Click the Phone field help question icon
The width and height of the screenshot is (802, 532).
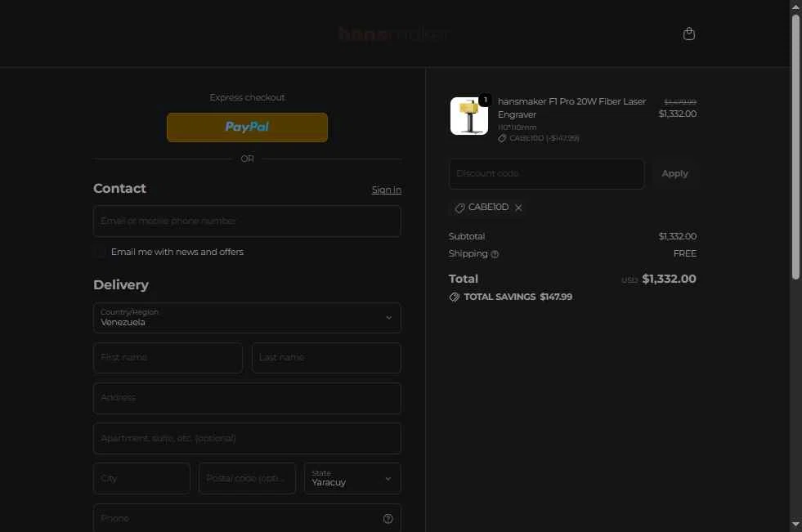pos(388,519)
